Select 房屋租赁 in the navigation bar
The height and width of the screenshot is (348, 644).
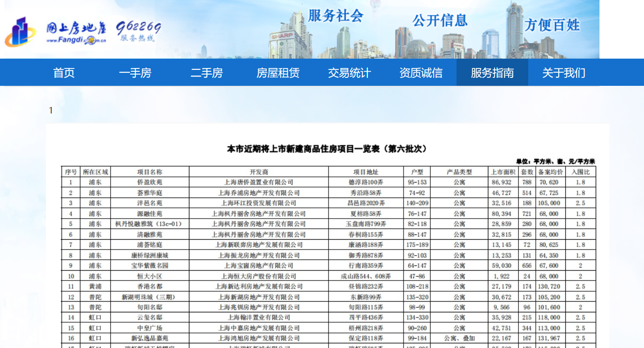[x=278, y=73]
